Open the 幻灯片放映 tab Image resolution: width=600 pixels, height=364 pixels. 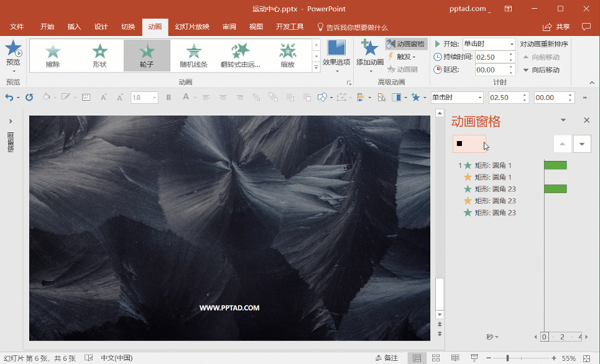pyautogui.click(x=192, y=27)
